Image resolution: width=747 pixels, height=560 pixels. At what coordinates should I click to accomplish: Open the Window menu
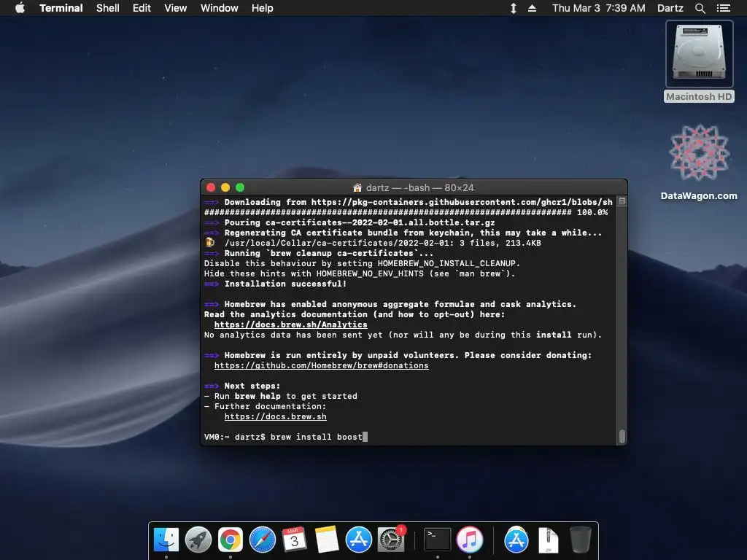click(219, 8)
